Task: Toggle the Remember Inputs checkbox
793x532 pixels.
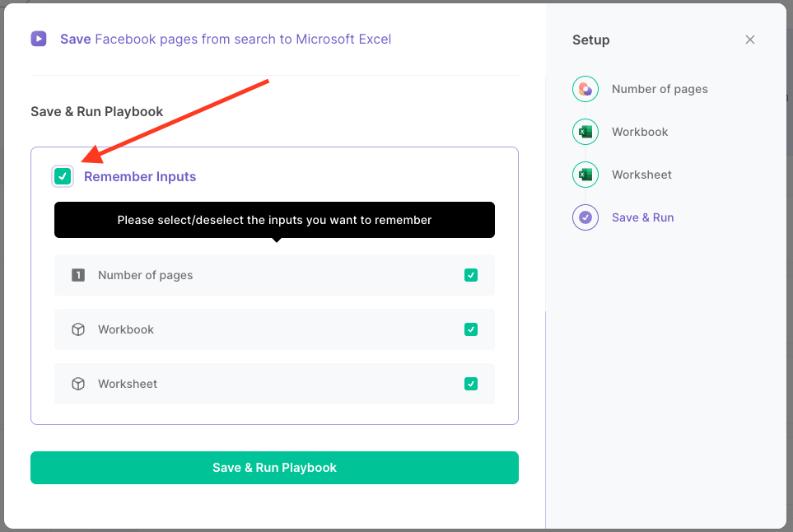Action: tap(63, 176)
